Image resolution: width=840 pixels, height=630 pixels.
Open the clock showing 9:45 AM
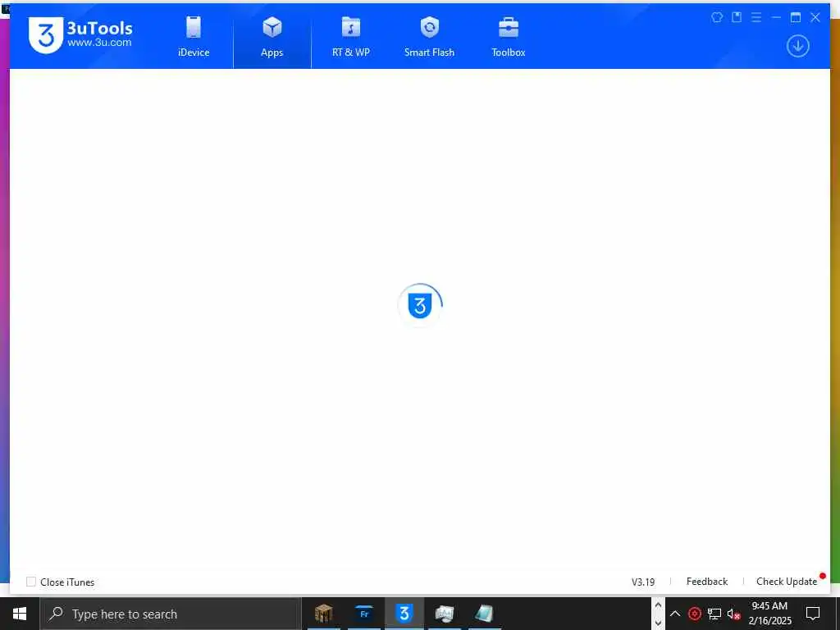(x=769, y=614)
